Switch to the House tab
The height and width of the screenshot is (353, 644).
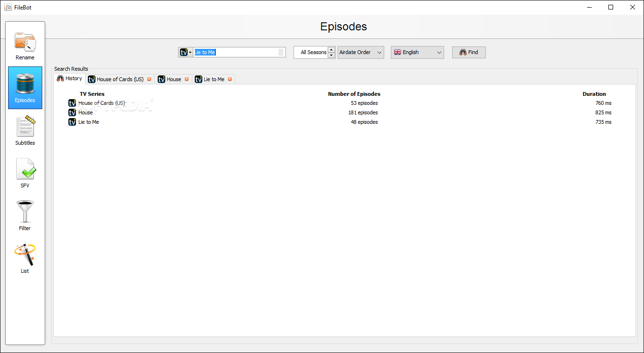tap(174, 79)
